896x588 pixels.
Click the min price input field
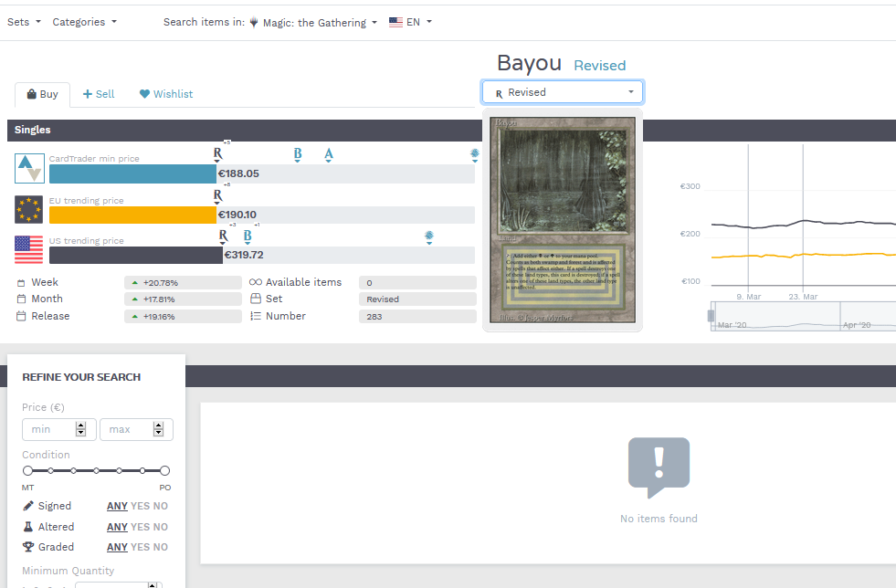point(52,429)
